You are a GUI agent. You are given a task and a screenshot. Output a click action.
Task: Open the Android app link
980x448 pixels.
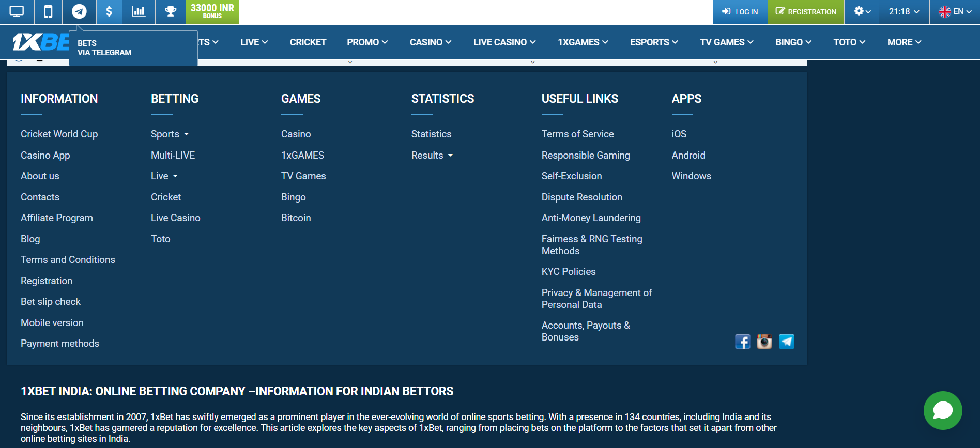coord(688,155)
